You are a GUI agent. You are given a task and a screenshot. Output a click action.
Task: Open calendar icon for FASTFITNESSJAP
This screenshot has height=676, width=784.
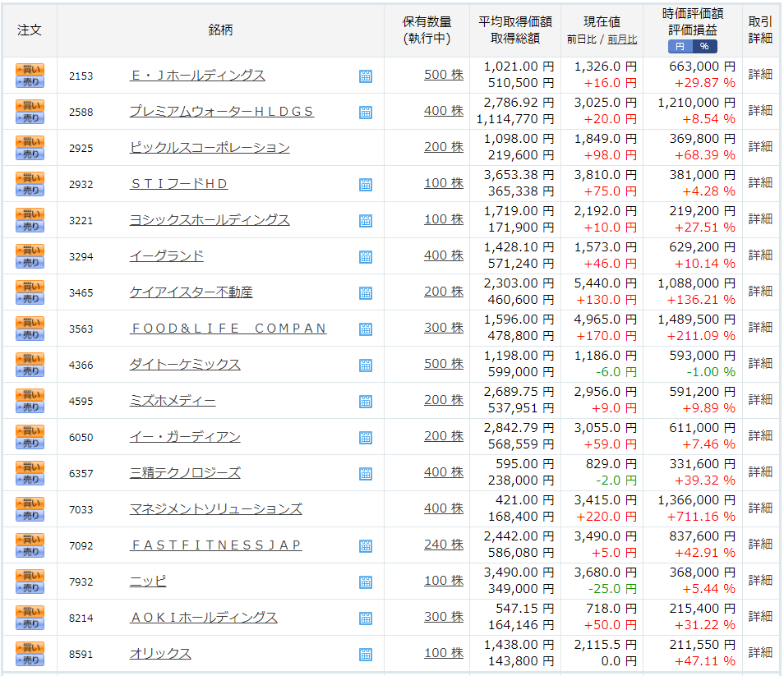[366, 546]
